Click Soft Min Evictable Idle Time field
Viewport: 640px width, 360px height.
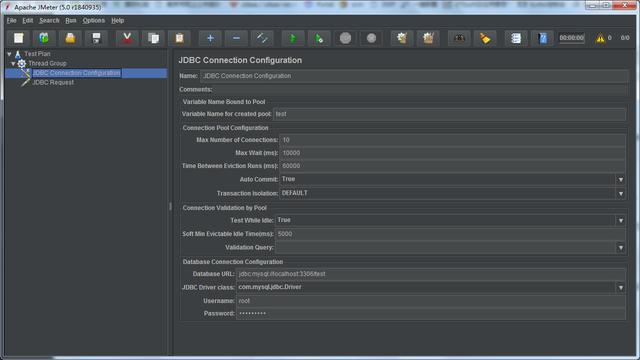pyautogui.click(x=450, y=234)
